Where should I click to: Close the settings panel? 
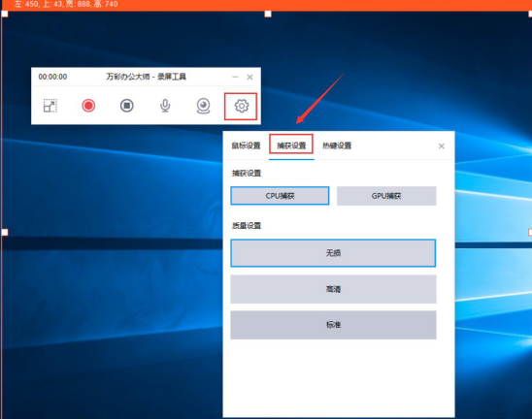(442, 146)
